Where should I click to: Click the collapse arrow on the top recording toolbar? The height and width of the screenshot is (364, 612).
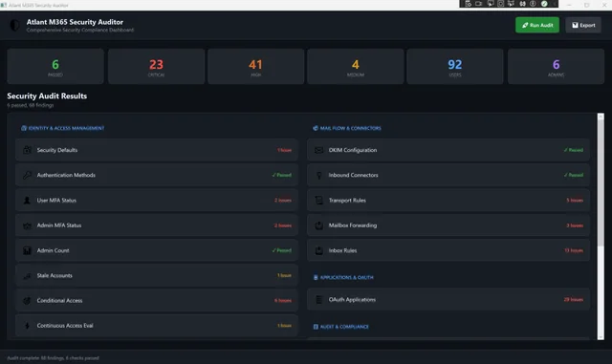click(554, 4)
